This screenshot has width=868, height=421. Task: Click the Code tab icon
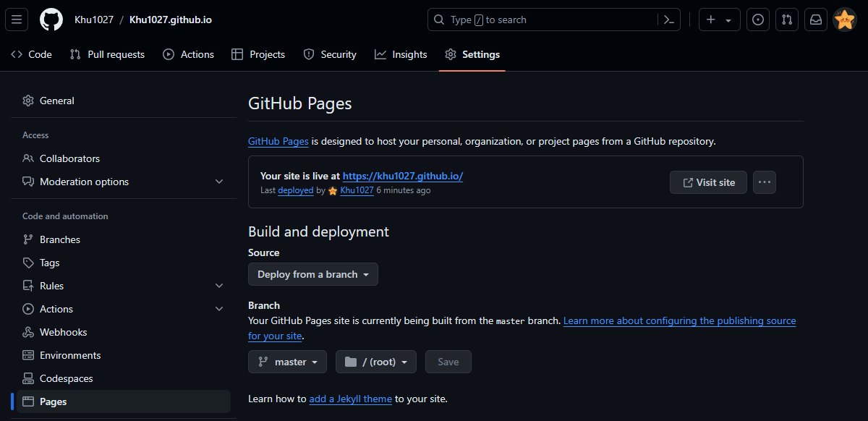[17, 54]
